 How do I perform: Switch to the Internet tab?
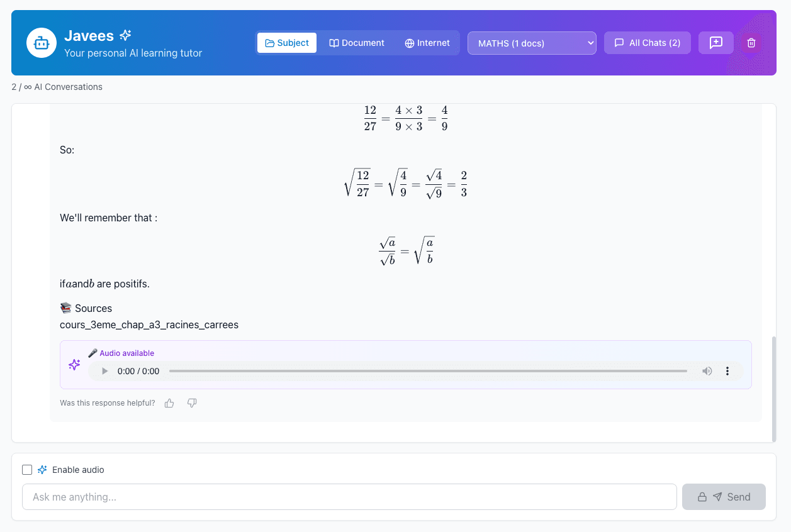click(x=427, y=43)
